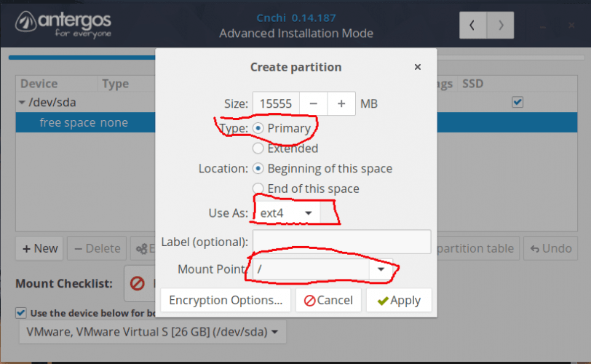591x364 pixels.
Task: Open the Use As filesystem dropdown
Action: (x=287, y=213)
